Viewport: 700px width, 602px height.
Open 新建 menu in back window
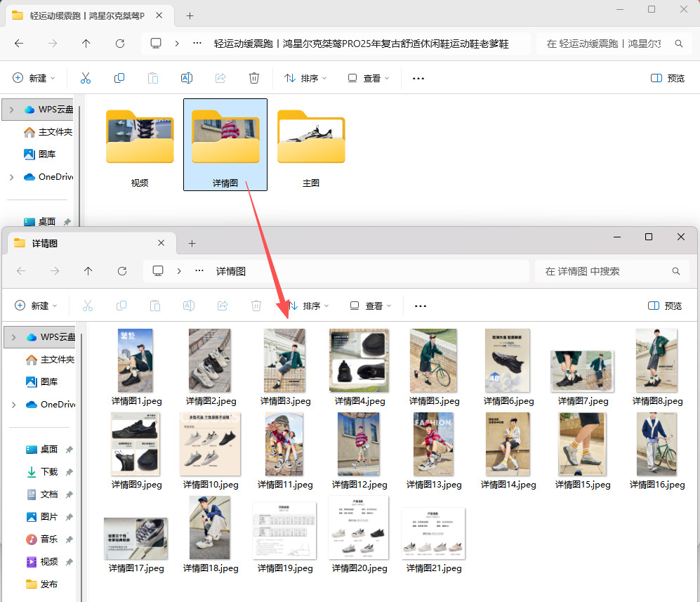tap(34, 78)
